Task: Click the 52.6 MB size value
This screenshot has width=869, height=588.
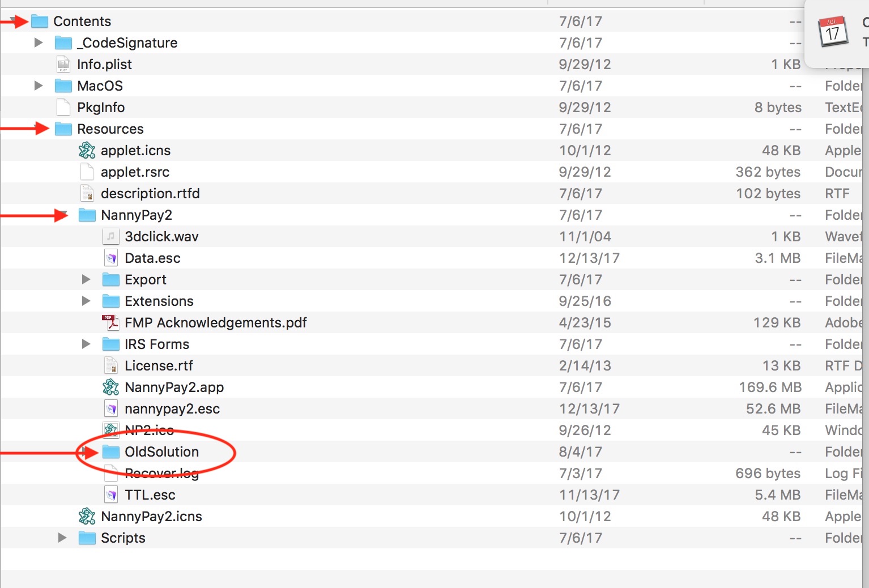Action: tap(773, 409)
